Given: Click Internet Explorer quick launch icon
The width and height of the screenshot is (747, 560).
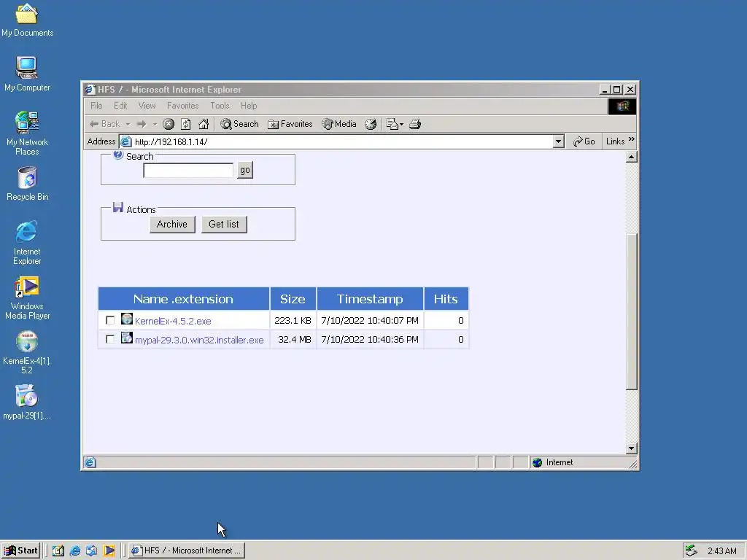Looking at the screenshot, I should [75, 551].
